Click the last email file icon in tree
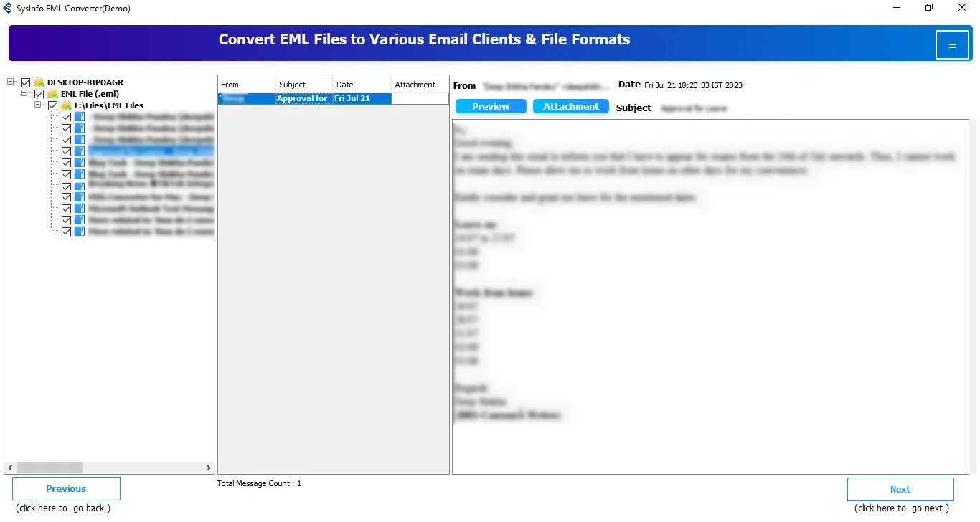980x522 pixels. pyautogui.click(x=80, y=232)
